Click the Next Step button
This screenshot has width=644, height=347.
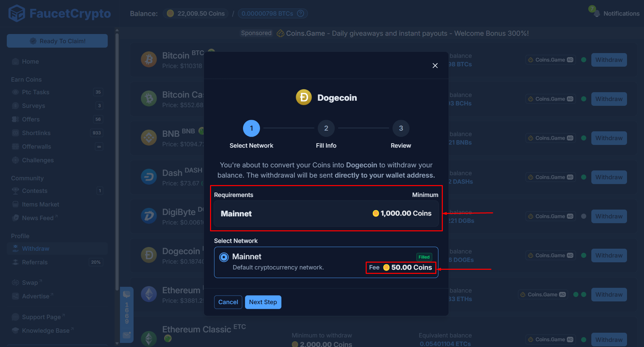click(263, 302)
